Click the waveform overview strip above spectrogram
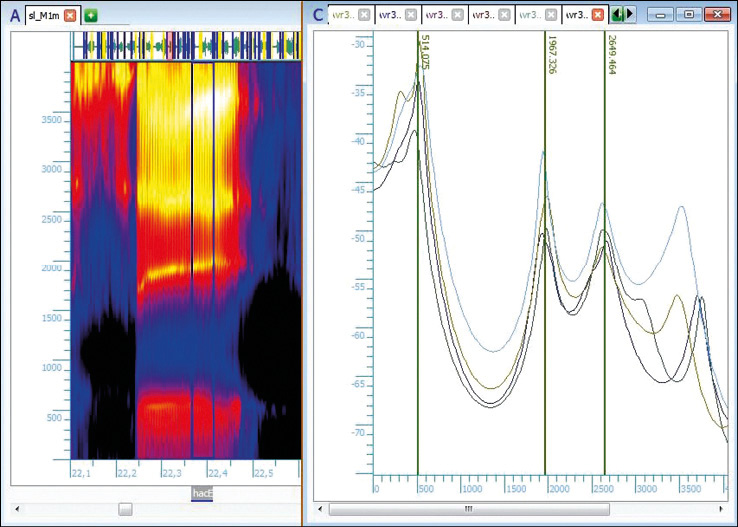Screen dimensions: 738x527 click(185, 46)
